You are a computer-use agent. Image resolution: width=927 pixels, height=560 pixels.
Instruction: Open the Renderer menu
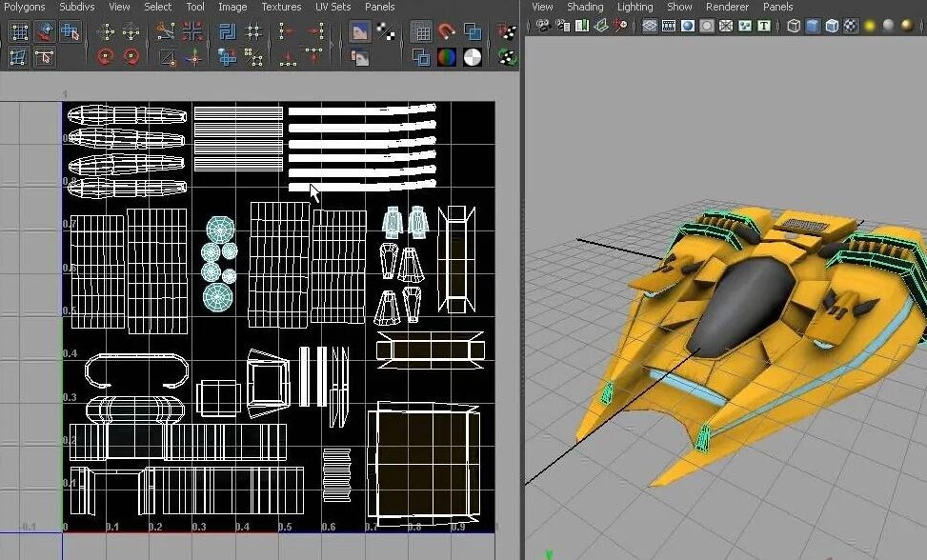[727, 7]
